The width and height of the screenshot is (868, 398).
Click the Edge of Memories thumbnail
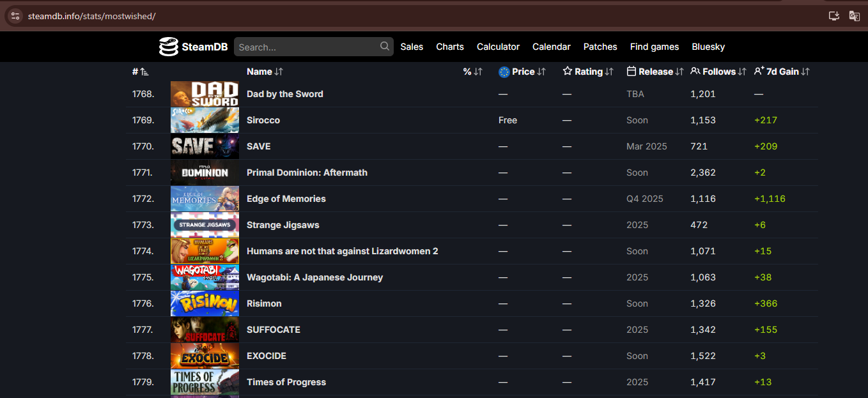point(205,199)
